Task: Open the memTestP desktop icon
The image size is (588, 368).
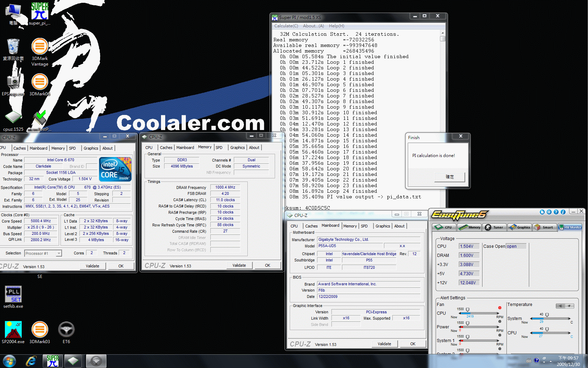Action: [x=40, y=120]
